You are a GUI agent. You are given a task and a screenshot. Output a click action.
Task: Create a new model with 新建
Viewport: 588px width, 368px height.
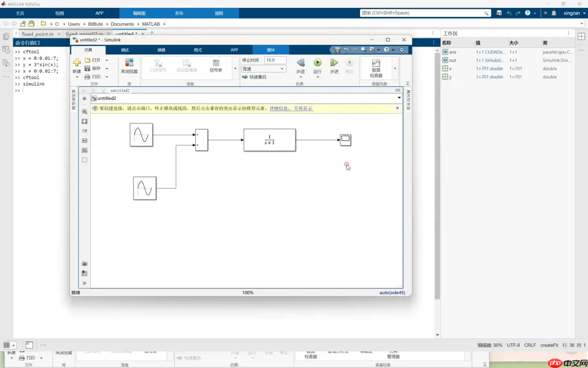76,62
